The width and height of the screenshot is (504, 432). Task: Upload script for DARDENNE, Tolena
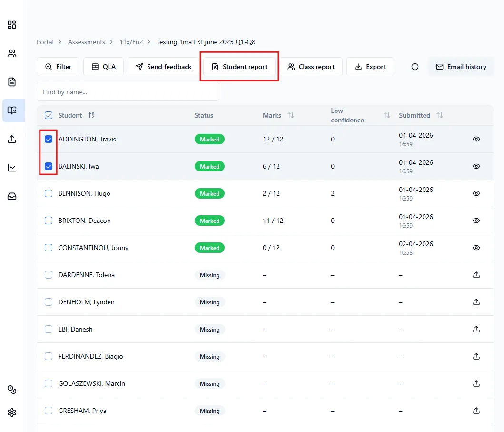[x=476, y=275]
